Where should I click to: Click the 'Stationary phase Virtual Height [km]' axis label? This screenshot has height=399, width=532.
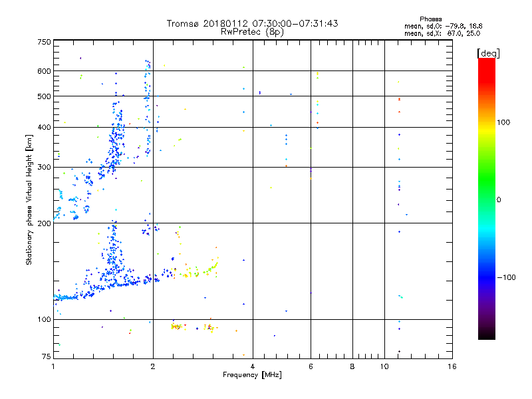click(x=29, y=199)
